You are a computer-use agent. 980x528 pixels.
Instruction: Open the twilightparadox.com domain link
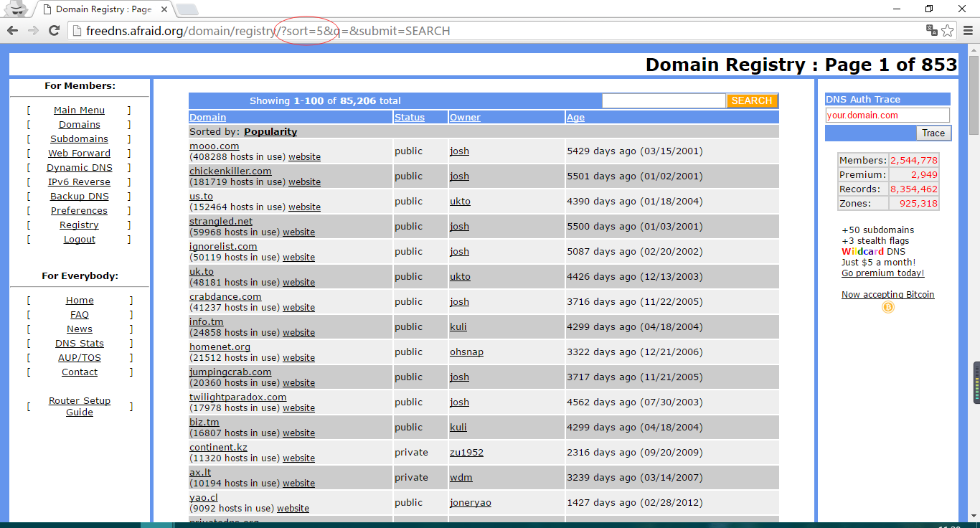(x=238, y=397)
